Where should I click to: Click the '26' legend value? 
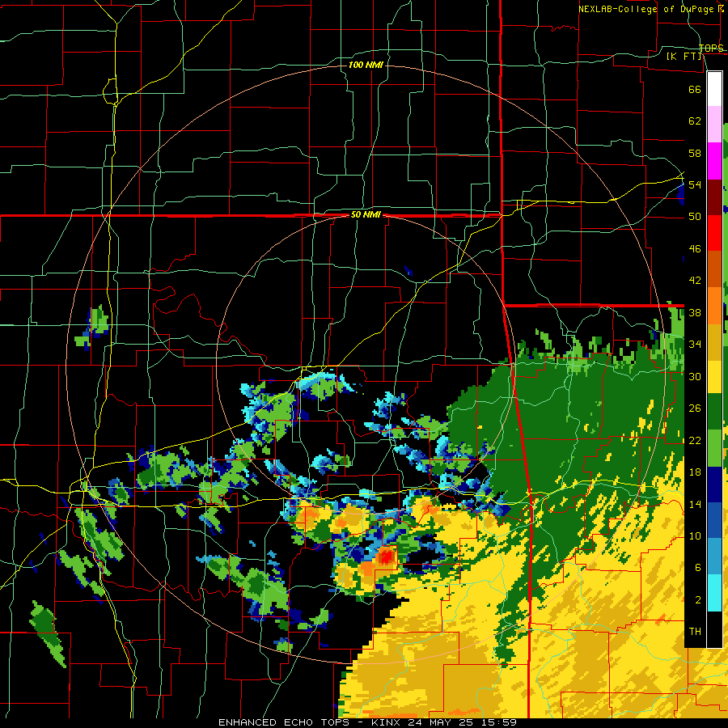click(695, 408)
